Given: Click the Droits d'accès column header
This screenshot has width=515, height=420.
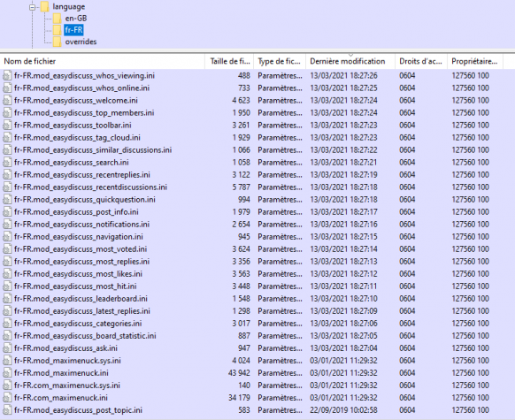Looking at the screenshot, I should point(421,61).
